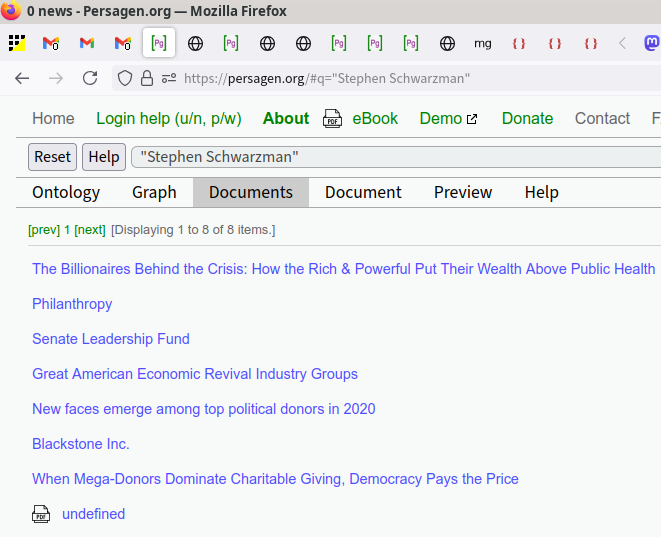Open the eBook link
The image size is (661, 537).
[375, 118]
